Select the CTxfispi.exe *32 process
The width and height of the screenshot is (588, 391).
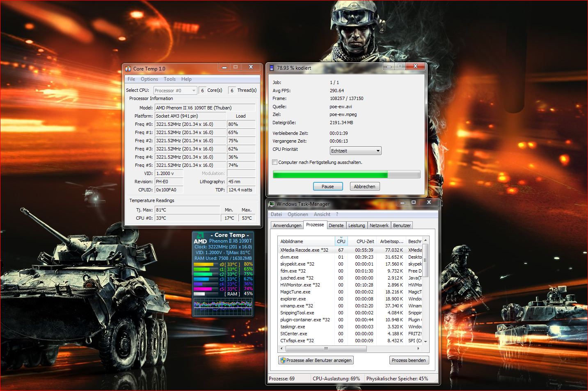(x=350, y=341)
